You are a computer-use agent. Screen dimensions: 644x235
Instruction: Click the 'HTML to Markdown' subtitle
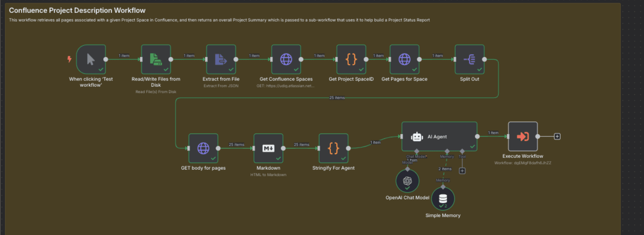[268, 175]
